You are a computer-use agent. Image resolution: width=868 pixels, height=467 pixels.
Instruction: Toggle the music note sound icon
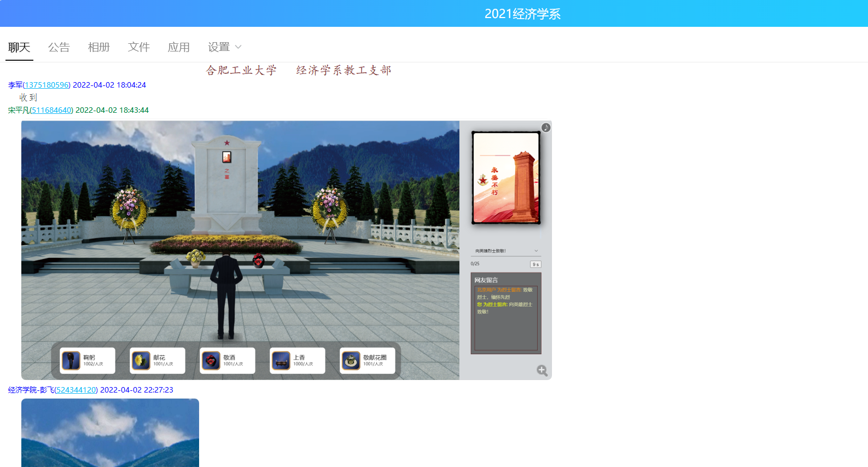click(546, 128)
